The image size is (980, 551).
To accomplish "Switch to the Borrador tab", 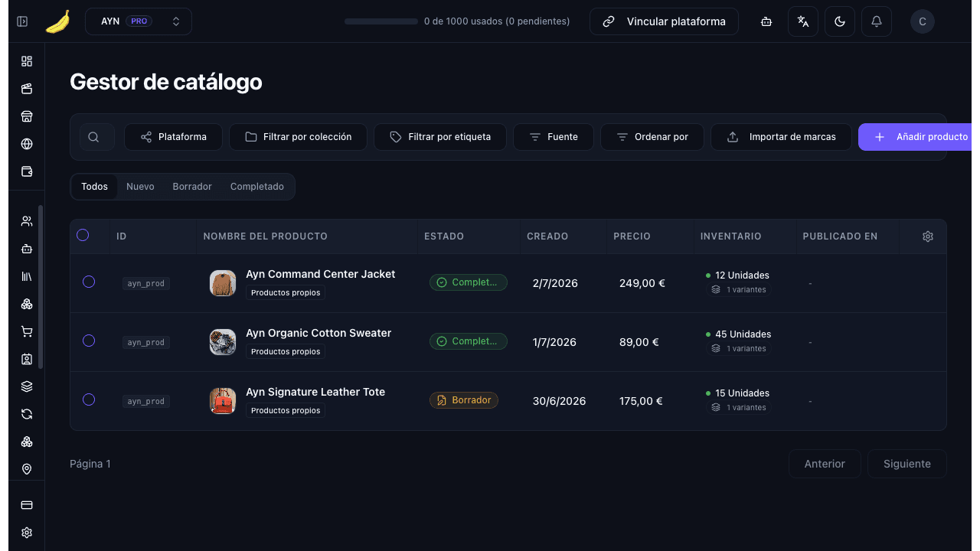I will [192, 187].
